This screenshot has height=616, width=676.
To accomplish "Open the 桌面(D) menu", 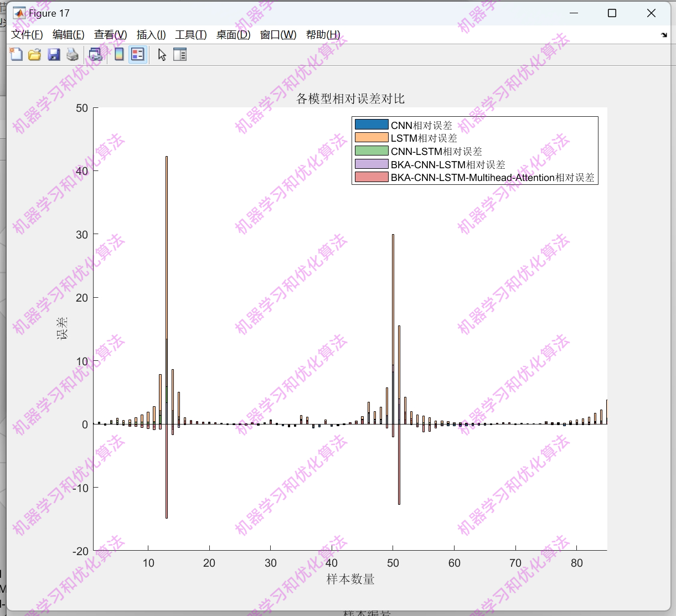I will point(233,35).
